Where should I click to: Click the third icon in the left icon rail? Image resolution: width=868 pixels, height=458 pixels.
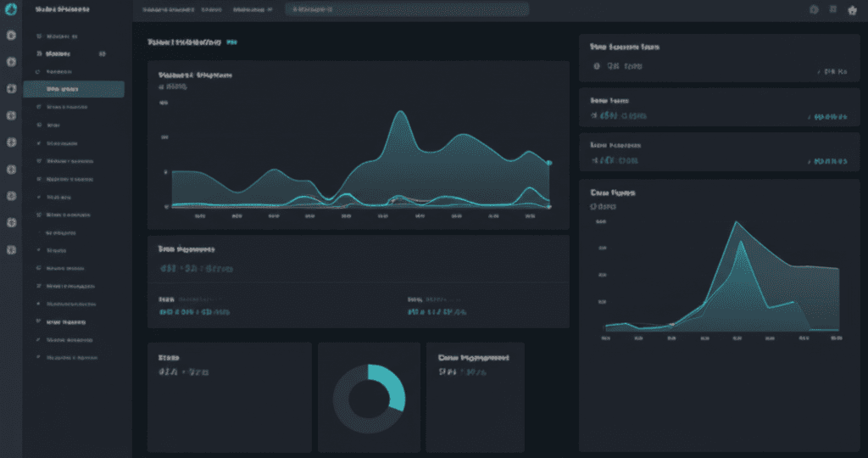(x=11, y=88)
